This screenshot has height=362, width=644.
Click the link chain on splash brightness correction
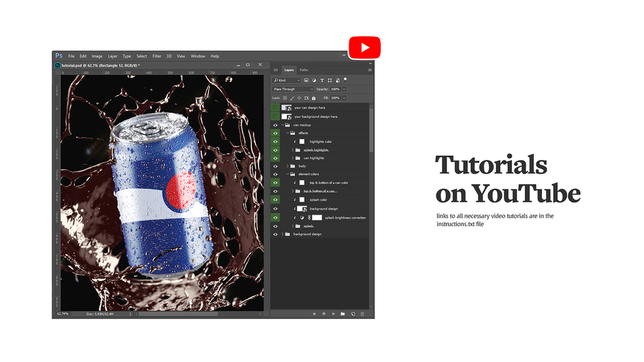[310, 218]
